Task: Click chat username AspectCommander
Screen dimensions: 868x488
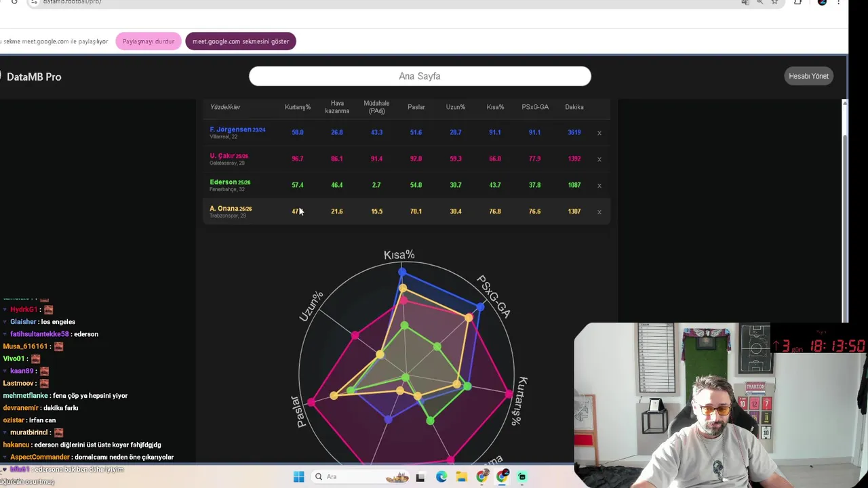Action: [x=39, y=457]
